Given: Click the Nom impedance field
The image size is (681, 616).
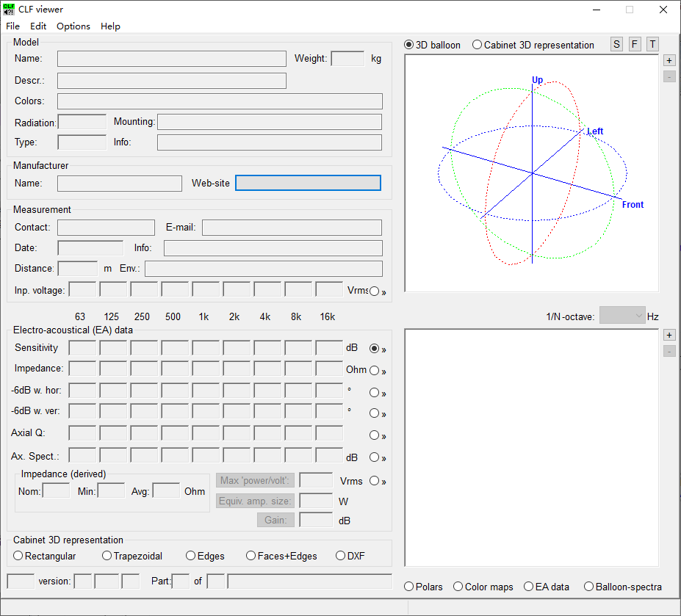Looking at the screenshot, I should (56, 490).
